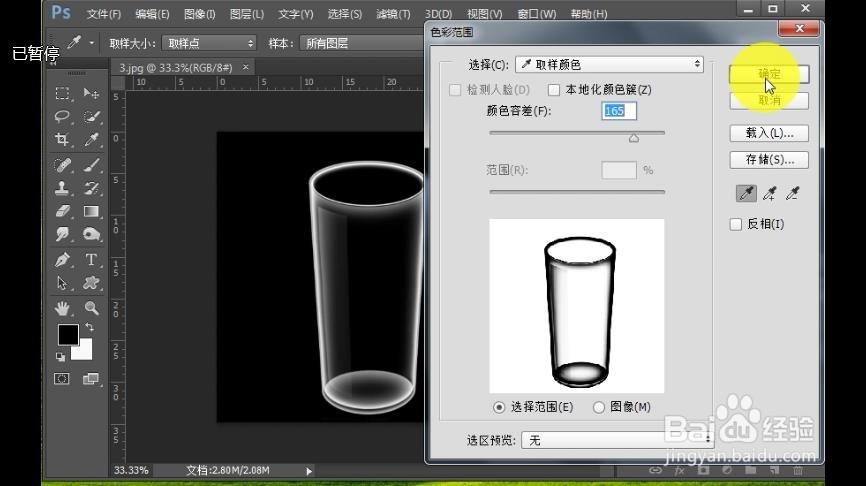
Task: Open status bar info arrow menu
Action: 309,471
